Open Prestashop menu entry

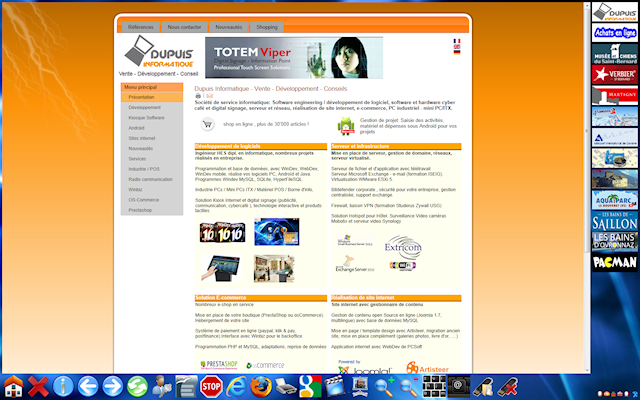pyautogui.click(x=152, y=210)
